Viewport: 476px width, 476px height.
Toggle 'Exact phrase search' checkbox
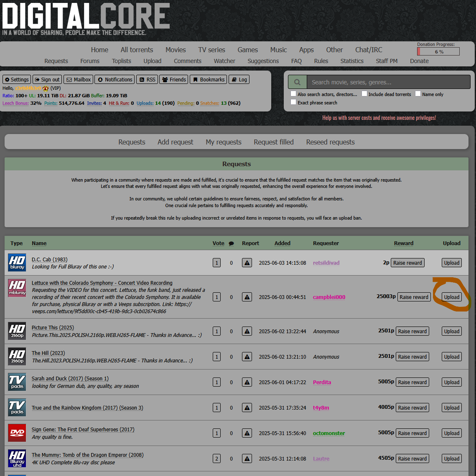click(293, 102)
